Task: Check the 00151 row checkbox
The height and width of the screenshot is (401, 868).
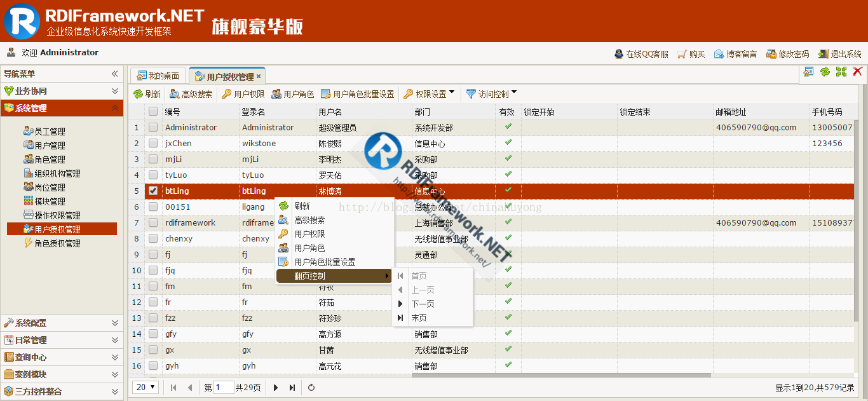Action: click(153, 207)
